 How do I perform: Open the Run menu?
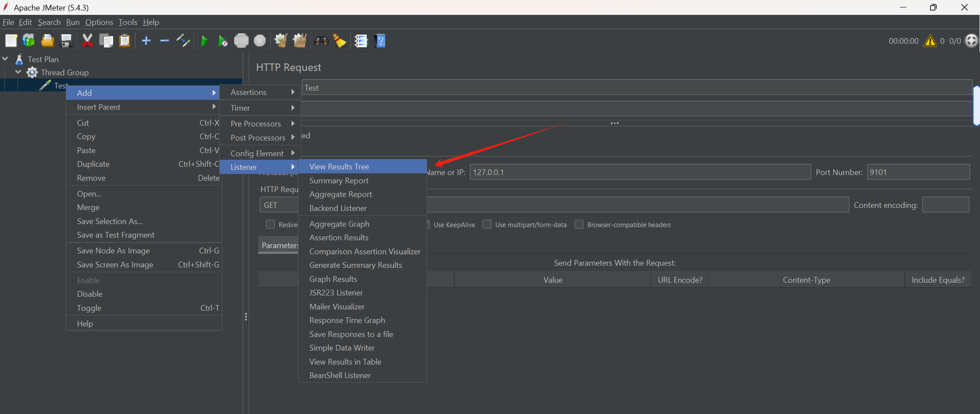click(x=73, y=22)
